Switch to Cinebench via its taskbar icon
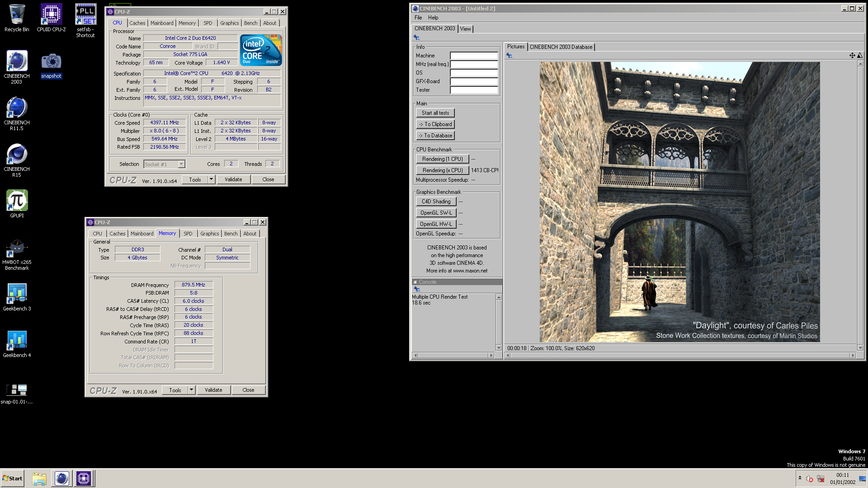Screen dimensions: 868x488 click(x=61, y=479)
